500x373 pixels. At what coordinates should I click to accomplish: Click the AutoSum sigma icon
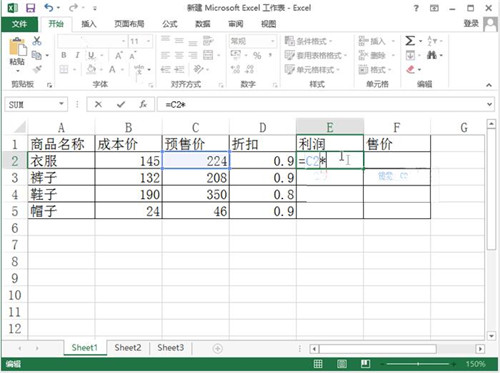pos(410,41)
